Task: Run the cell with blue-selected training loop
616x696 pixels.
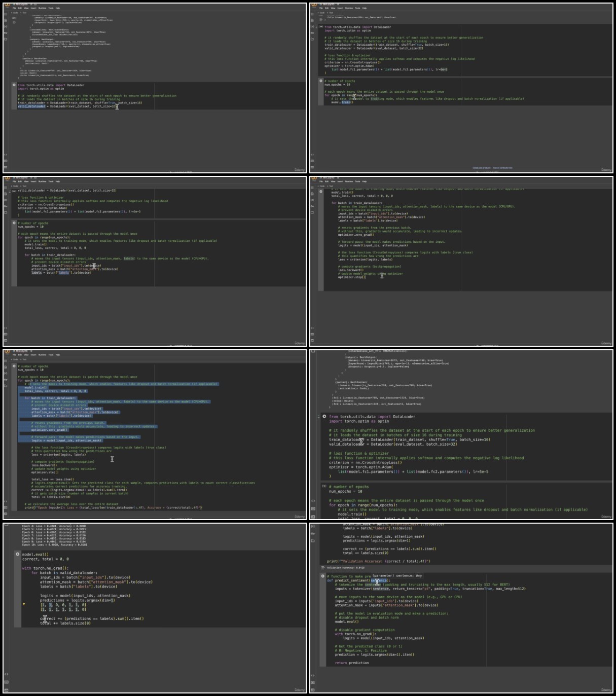Action: pos(14,366)
